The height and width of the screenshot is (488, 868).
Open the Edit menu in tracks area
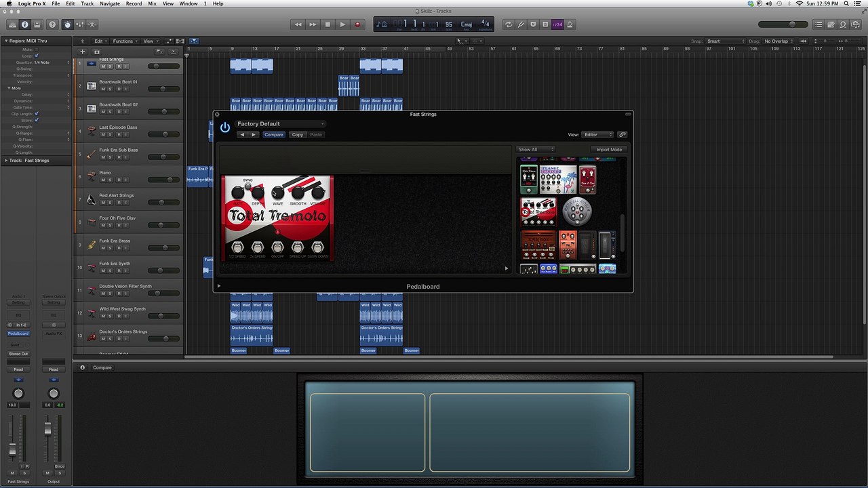click(100, 41)
